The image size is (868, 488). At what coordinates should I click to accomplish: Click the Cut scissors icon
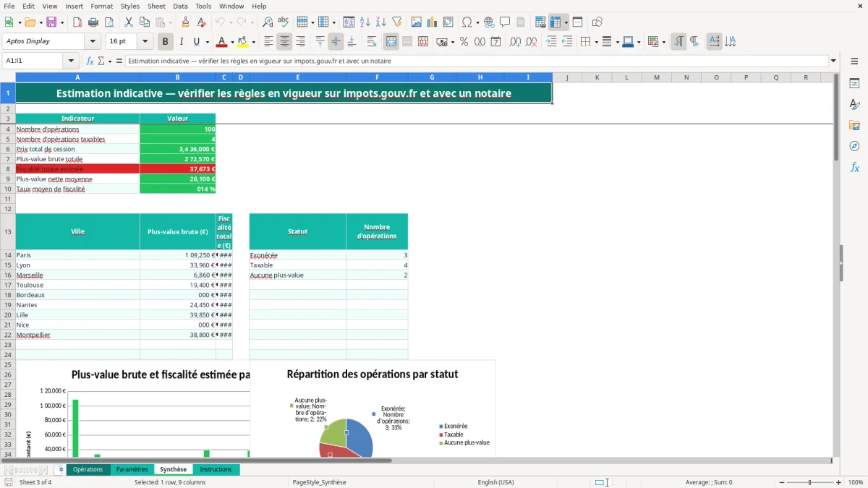(x=128, y=22)
